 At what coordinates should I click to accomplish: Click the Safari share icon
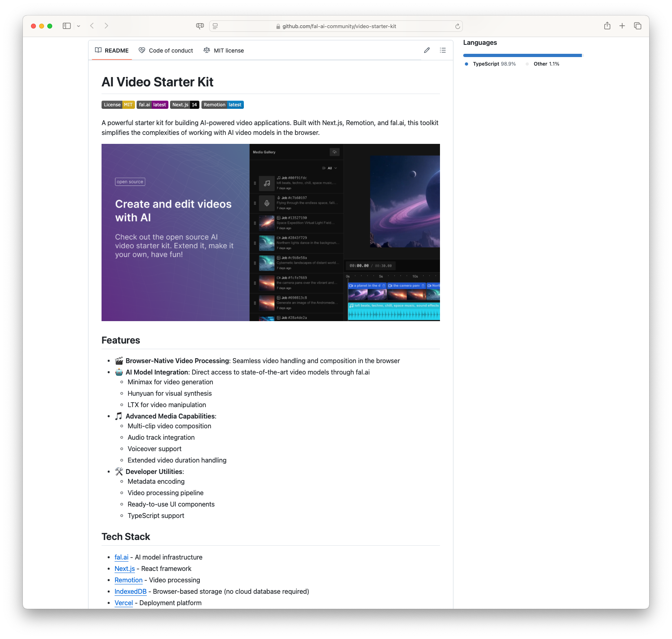click(x=607, y=26)
